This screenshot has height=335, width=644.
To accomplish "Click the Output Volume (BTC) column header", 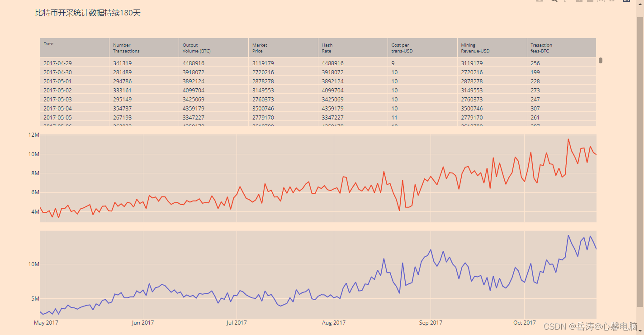I will [x=213, y=48].
